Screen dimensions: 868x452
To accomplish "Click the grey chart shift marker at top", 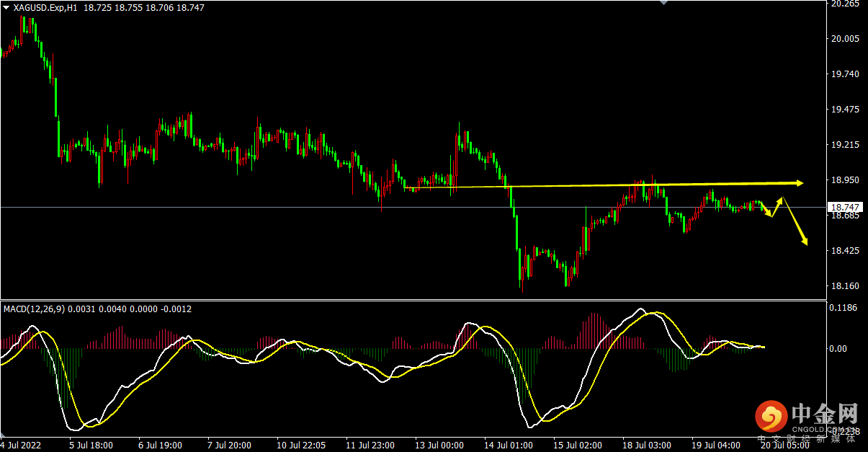I will click(x=665, y=3).
